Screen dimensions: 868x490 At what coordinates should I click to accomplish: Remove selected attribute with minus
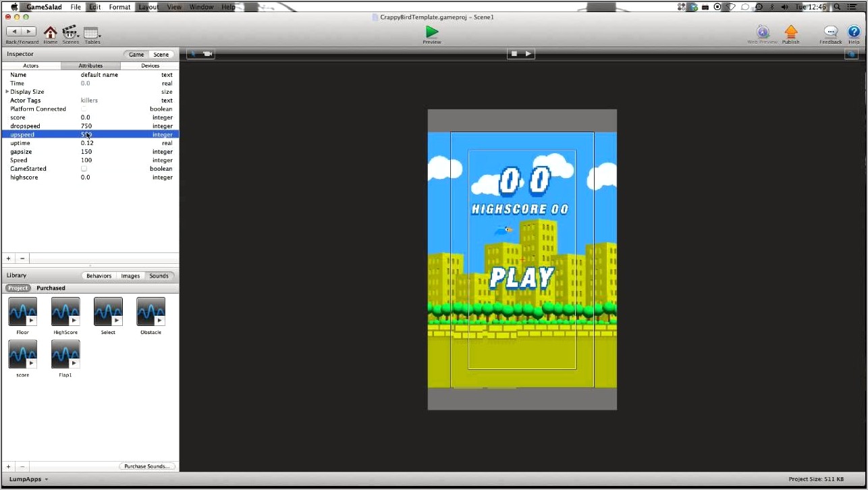(22, 258)
